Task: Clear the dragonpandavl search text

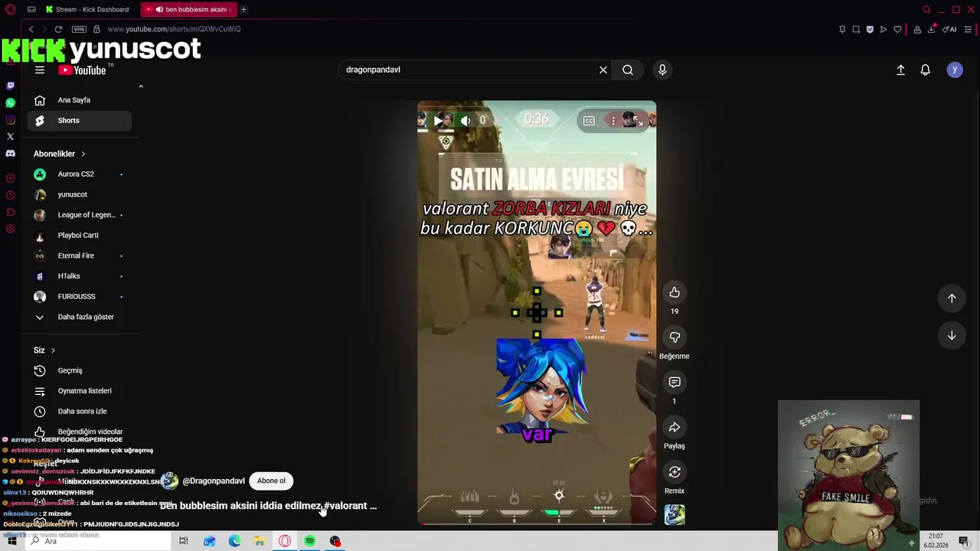Action: (x=603, y=70)
